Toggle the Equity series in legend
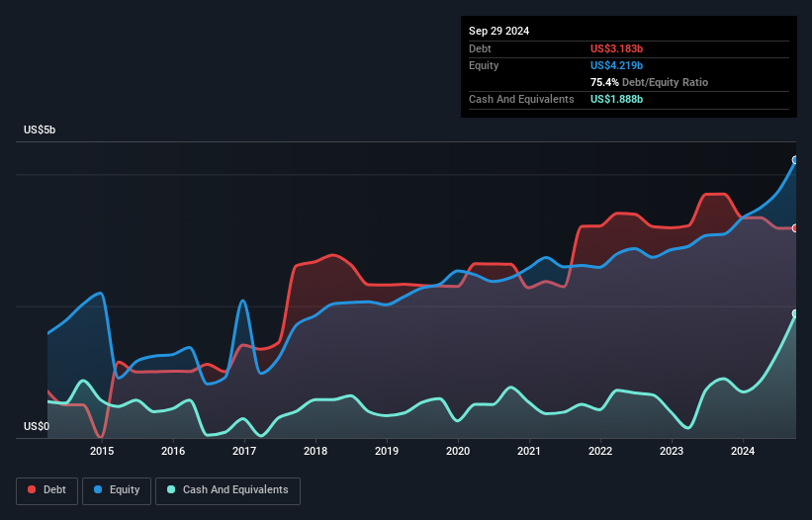This screenshot has width=812, height=520. [117, 489]
